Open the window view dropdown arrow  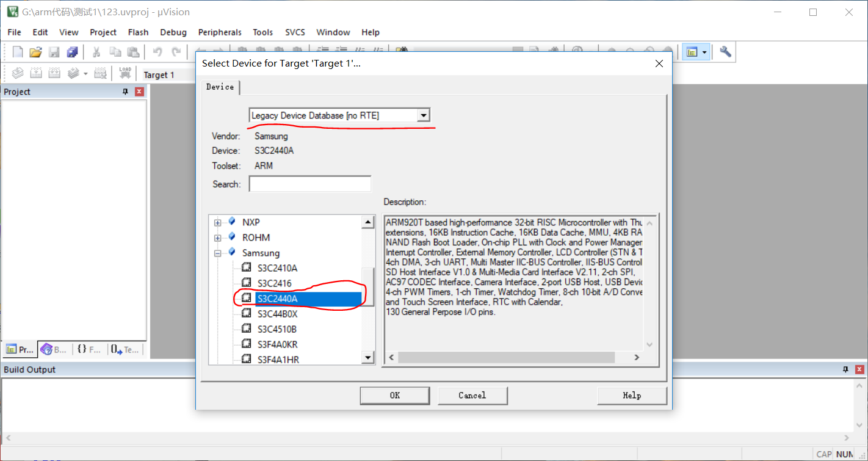pos(705,52)
